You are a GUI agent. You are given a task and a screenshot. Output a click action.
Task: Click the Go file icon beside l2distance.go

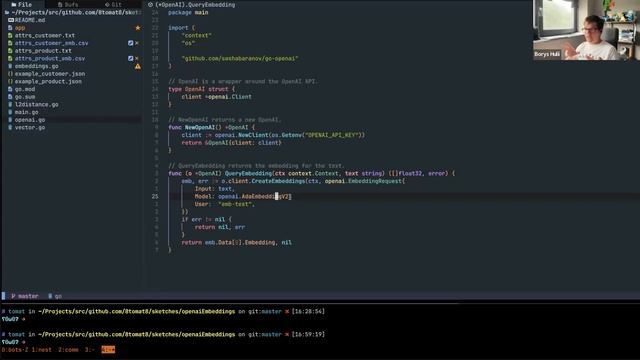coord(10,104)
